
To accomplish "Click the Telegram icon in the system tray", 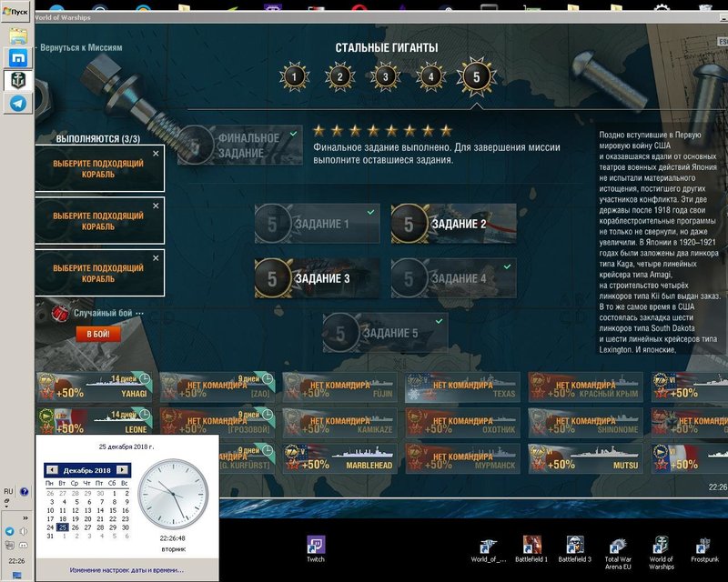I will (x=9, y=531).
